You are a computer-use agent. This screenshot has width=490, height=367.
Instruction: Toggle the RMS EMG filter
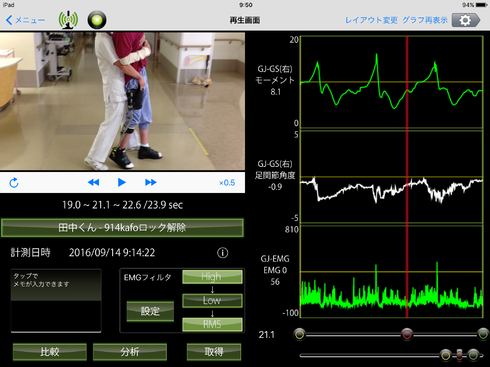tap(212, 324)
